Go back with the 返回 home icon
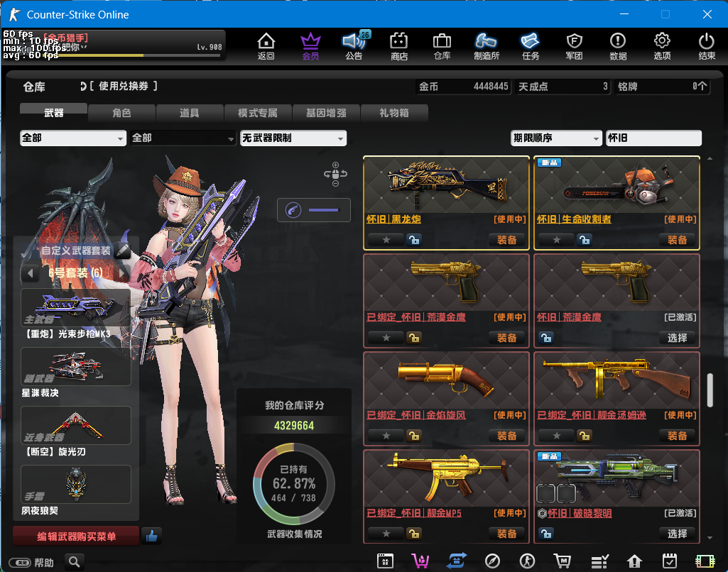The image size is (728, 572). pos(266,46)
